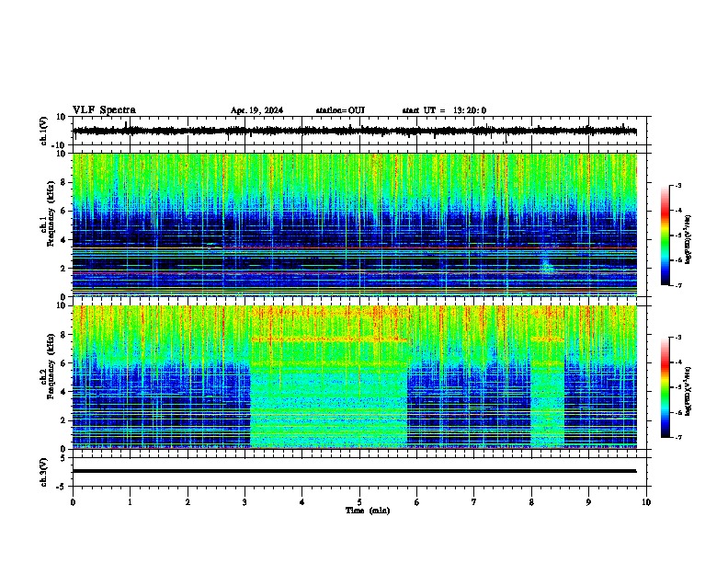The height and width of the screenshot is (563, 728).
Task: Click time axis tick label "9"
Action: [588, 502]
